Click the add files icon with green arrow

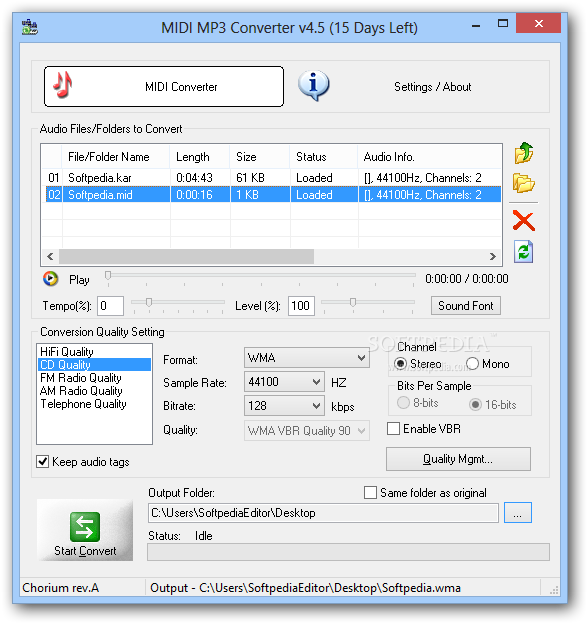point(524,153)
